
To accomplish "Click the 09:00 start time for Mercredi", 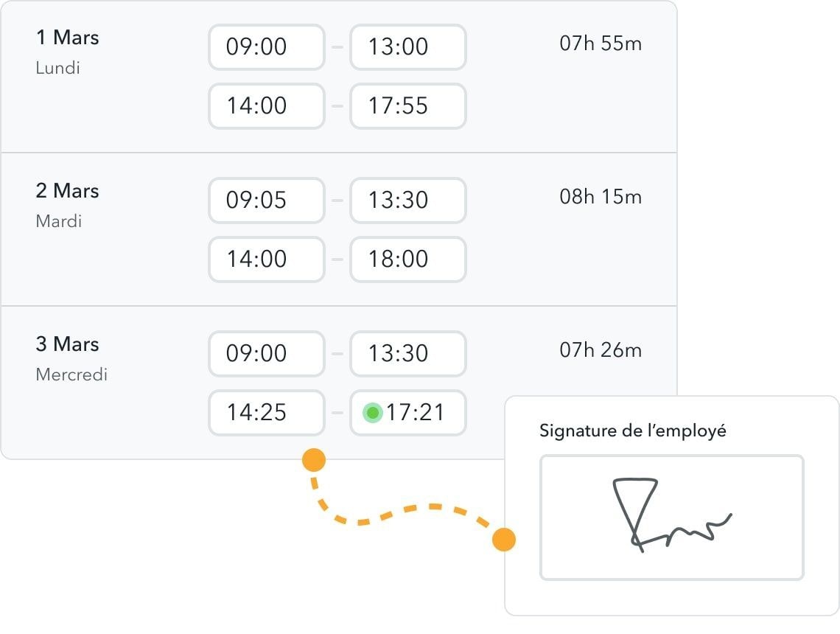I will point(266,354).
